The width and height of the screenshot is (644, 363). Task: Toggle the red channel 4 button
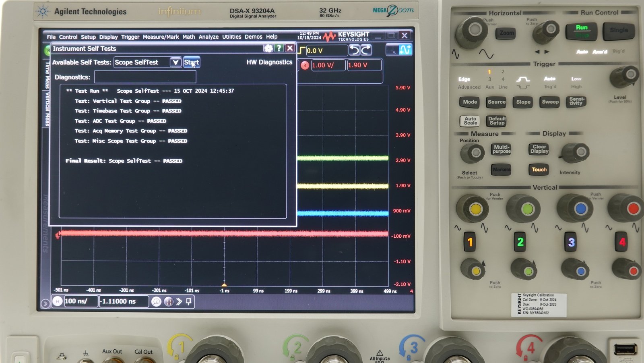coord(621,242)
